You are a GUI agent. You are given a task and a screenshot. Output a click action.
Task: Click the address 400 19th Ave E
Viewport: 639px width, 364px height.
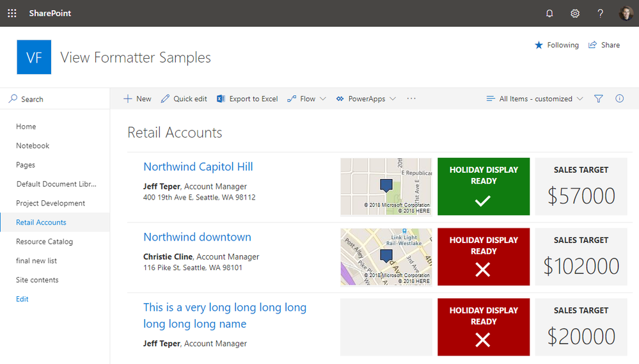[x=200, y=197]
